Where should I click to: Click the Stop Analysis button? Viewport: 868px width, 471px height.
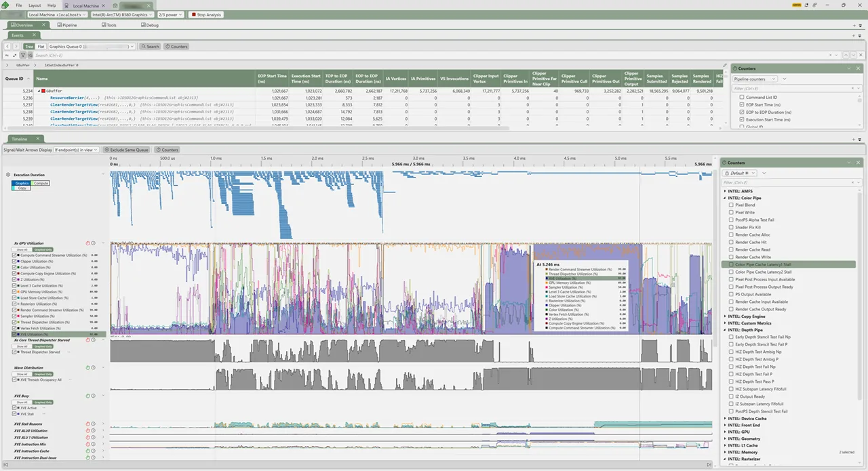click(206, 14)
